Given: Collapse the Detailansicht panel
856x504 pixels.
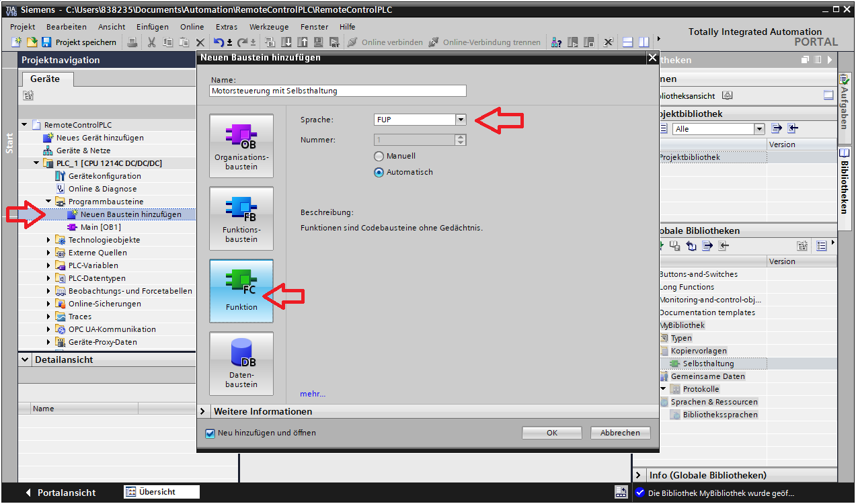Looking at the screenshot, I should point(26,360).
